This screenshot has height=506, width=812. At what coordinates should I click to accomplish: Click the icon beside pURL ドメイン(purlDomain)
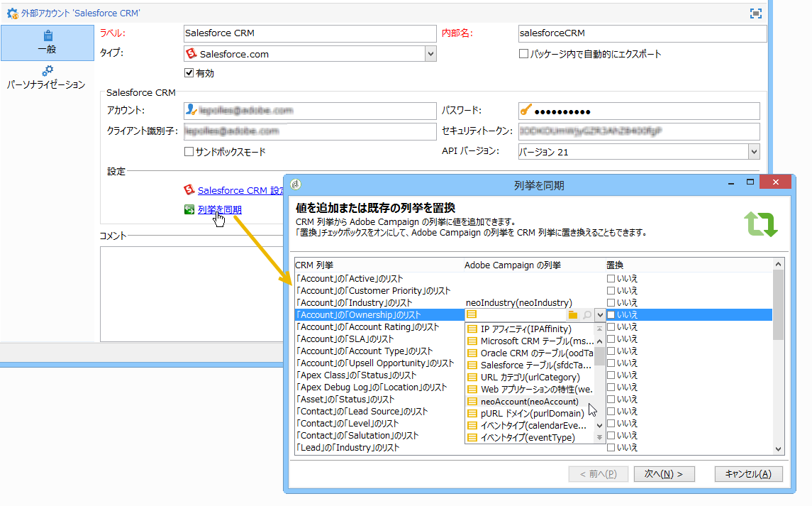[x=472, y=413]
